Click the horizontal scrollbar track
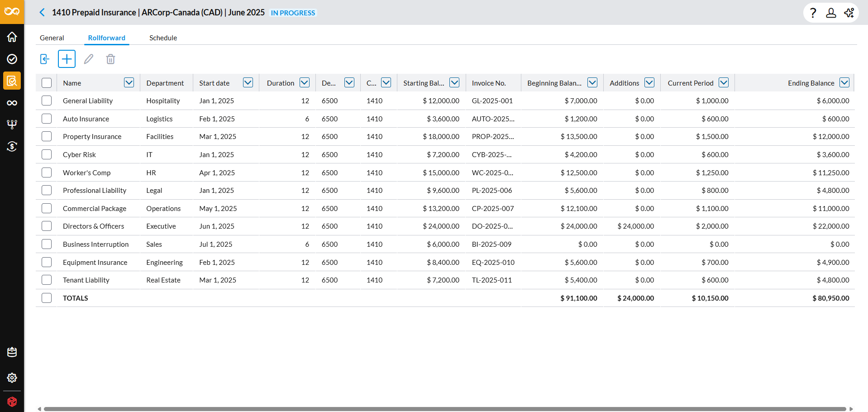Viewport: 868px width, 412px height. [445, 409]
